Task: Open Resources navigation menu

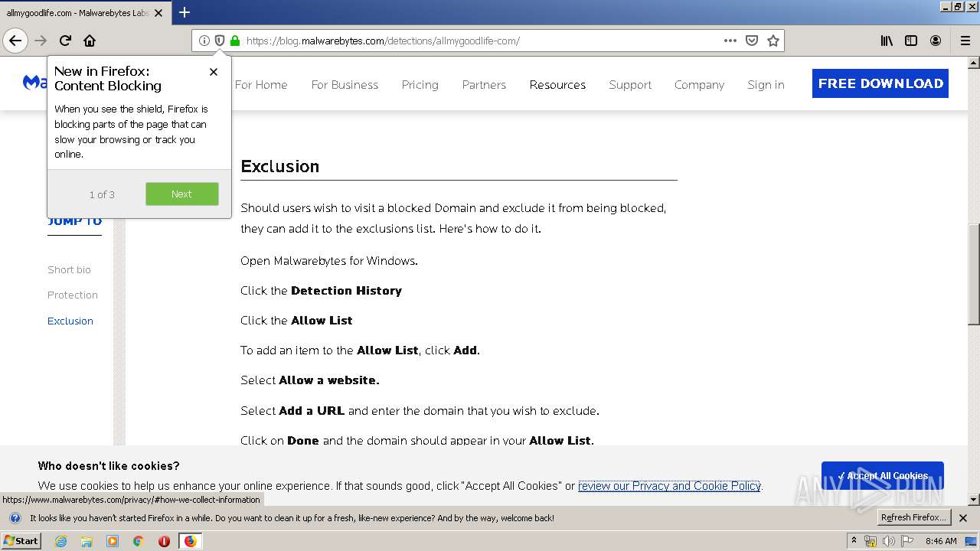Action: (x=557, y=85)
